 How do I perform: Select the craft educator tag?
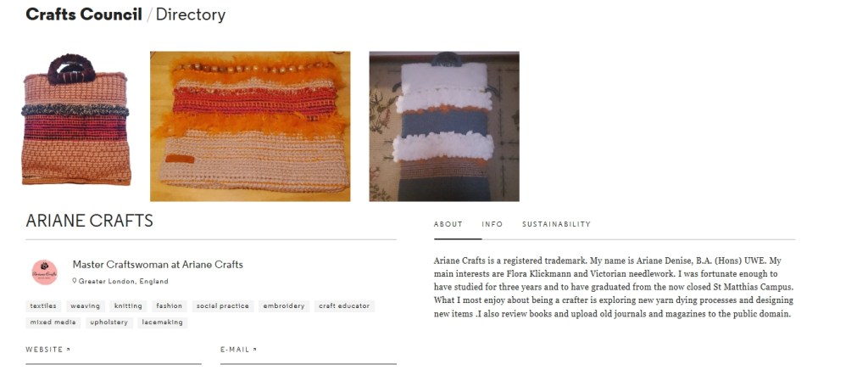[x=344, y=306]
